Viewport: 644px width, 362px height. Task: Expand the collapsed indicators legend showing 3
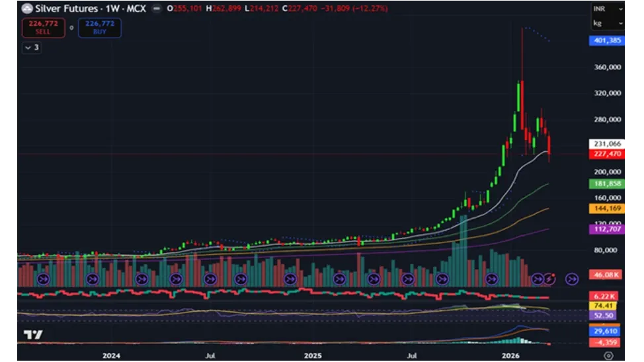tap(32, 48)
